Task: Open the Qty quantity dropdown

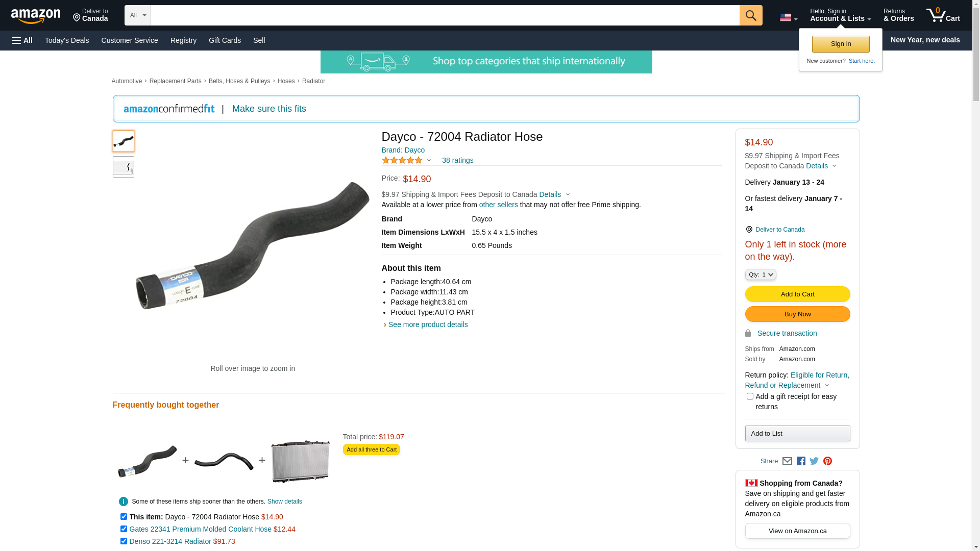Action: [x=761, y=274]
